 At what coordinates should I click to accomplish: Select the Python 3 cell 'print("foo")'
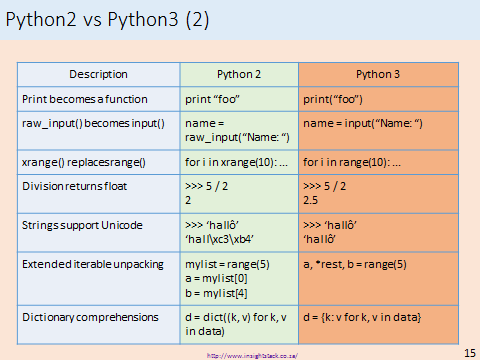point(378,99)
